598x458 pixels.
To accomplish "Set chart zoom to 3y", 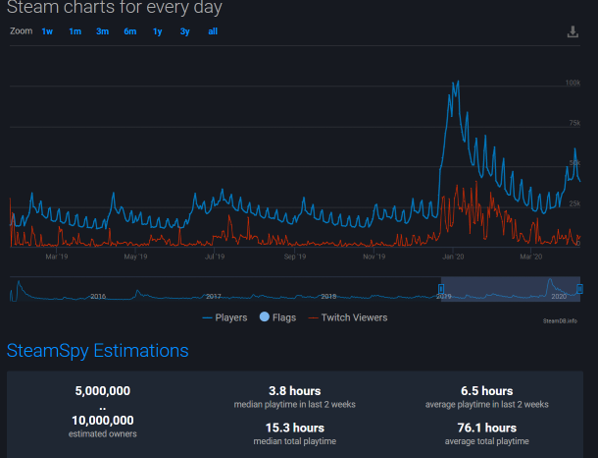I will coord(185,32).
